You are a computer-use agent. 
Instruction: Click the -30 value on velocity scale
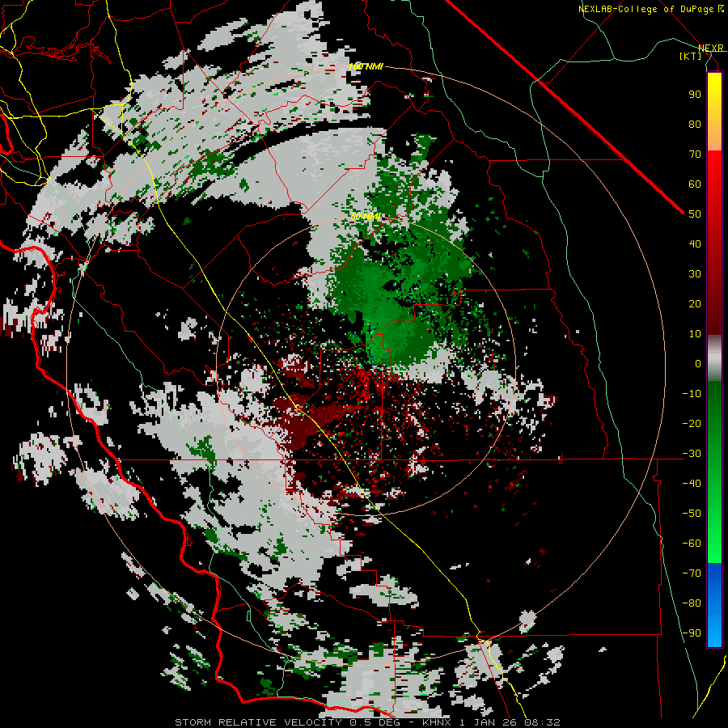point(692,454)
